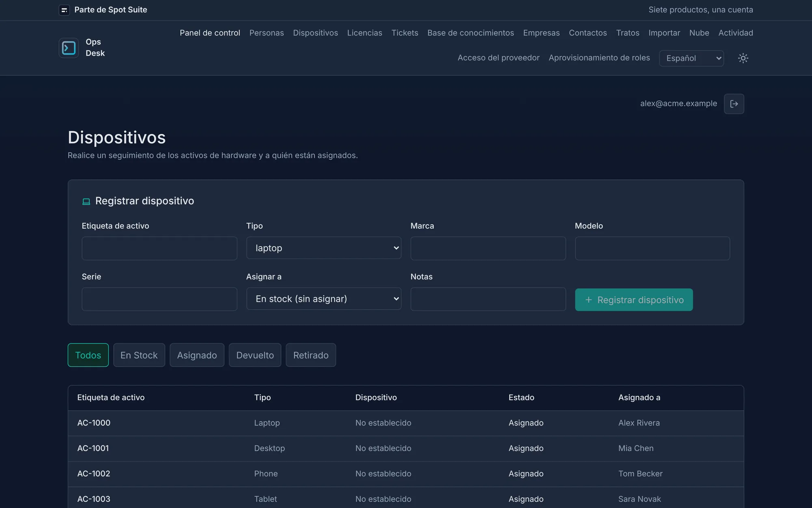Open the Asignar a dropdown

[x=324, y=299]
